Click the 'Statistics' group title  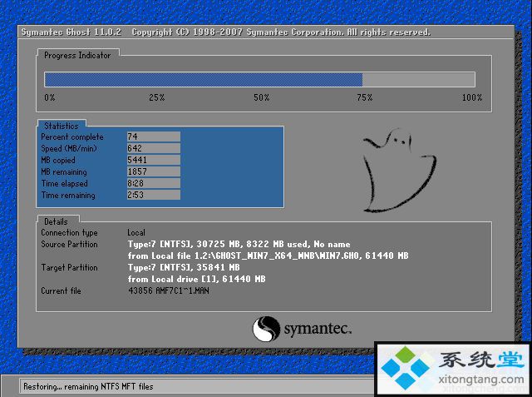click(62, 126)
